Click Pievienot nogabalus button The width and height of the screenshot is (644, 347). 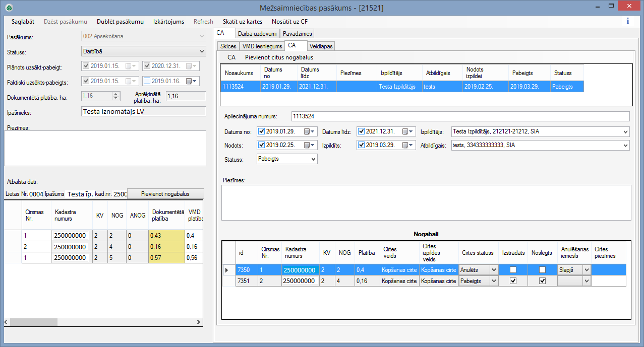click(x=165, y=194)
